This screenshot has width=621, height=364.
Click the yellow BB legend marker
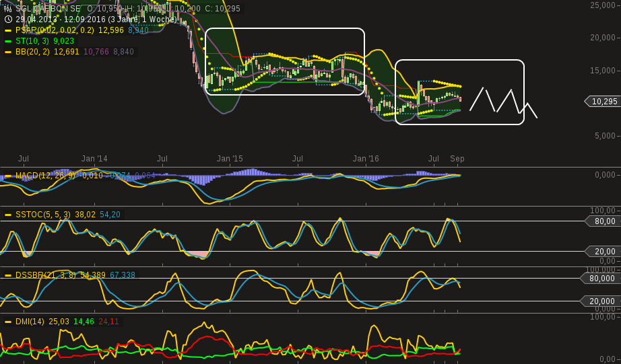[8, 52]
